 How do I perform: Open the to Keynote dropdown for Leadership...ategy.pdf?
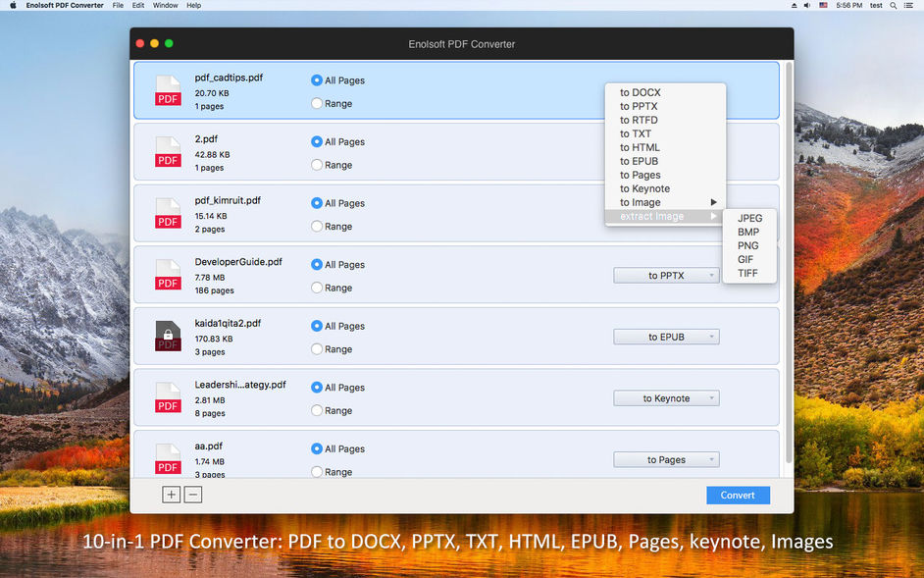666,397
